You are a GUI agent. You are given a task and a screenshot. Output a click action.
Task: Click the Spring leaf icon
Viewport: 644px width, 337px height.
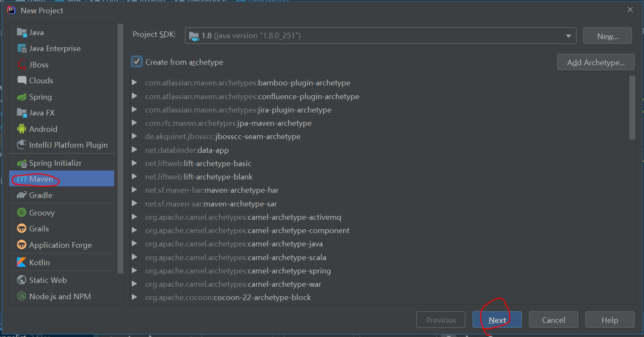[21, 97]
